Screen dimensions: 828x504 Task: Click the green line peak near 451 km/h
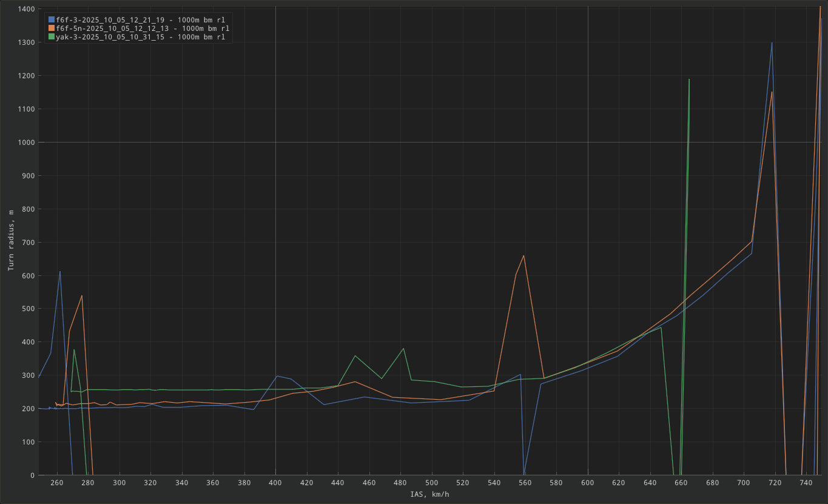pyautogui.click(x=355, y=356)
